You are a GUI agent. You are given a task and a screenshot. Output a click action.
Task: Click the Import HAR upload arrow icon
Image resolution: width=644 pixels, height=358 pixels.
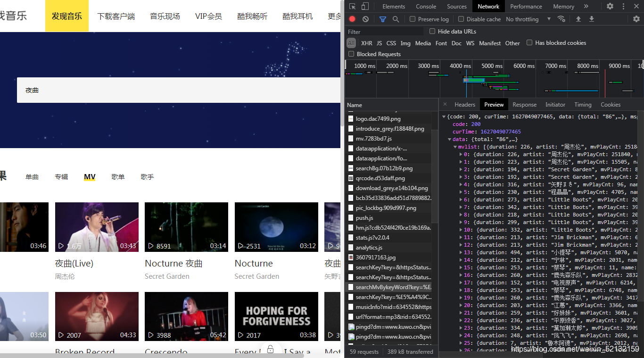tap(578, 19)
